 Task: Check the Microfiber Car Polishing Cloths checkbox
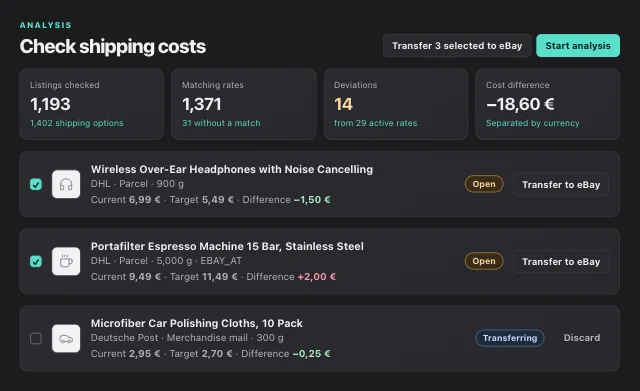[x=36, y=338]
